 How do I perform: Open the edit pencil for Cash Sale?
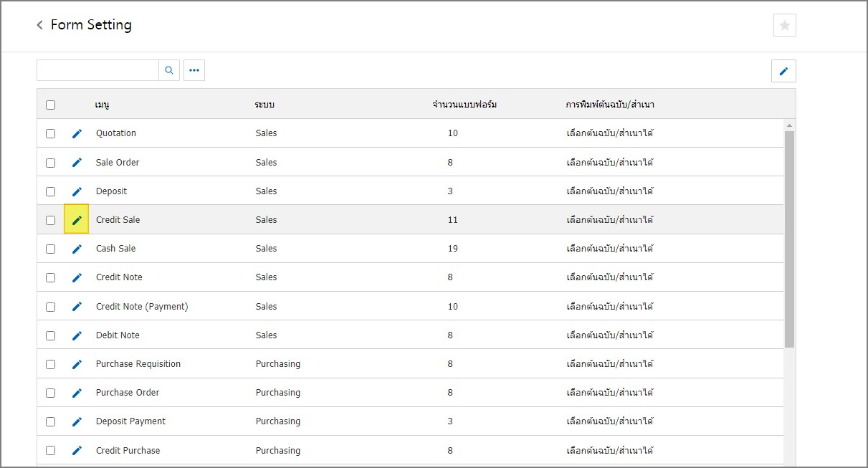(77, 249)
